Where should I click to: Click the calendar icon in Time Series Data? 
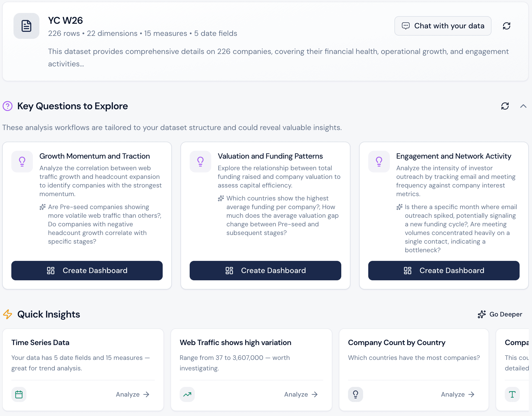click(19, 394)
